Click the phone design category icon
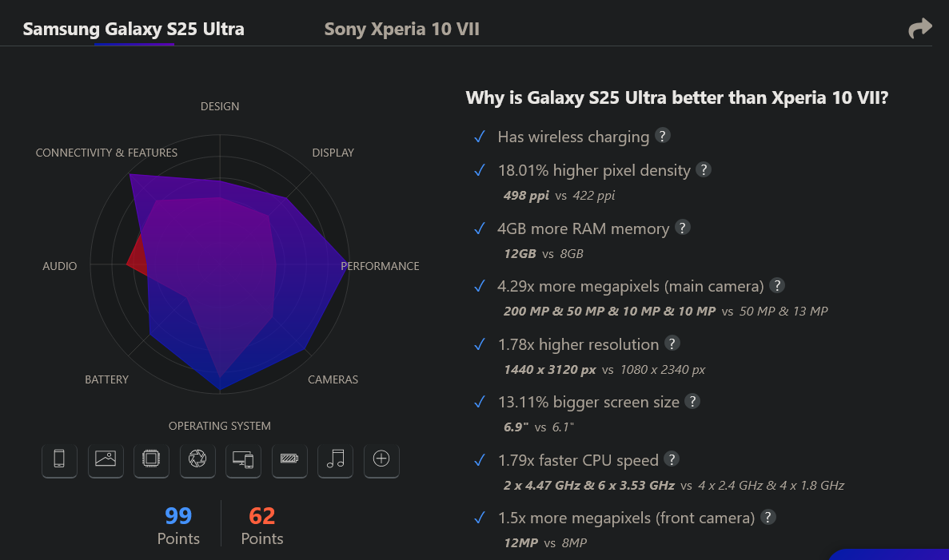This screenshot has height=560, width=949. [x=59, y=459]
